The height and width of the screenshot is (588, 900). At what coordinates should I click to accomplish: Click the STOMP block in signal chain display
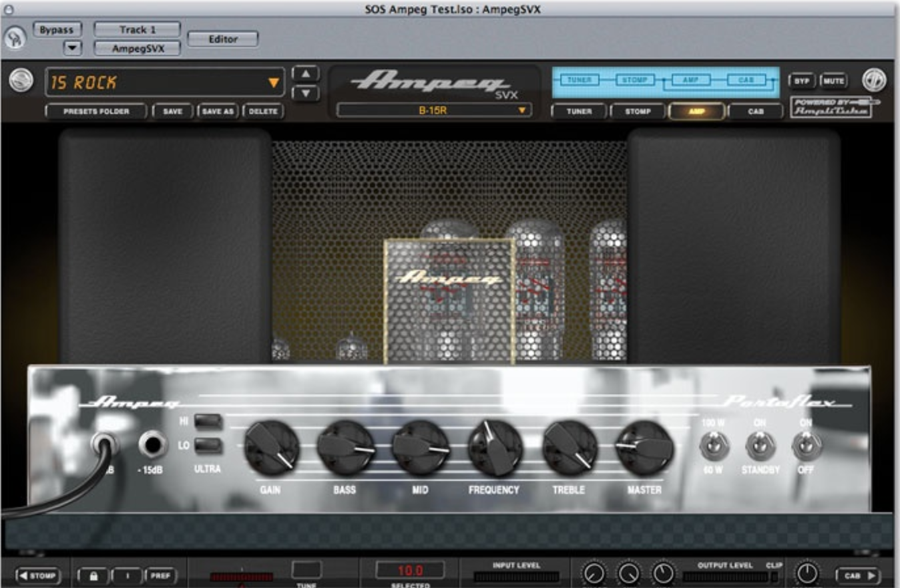(x=634, y=80)
